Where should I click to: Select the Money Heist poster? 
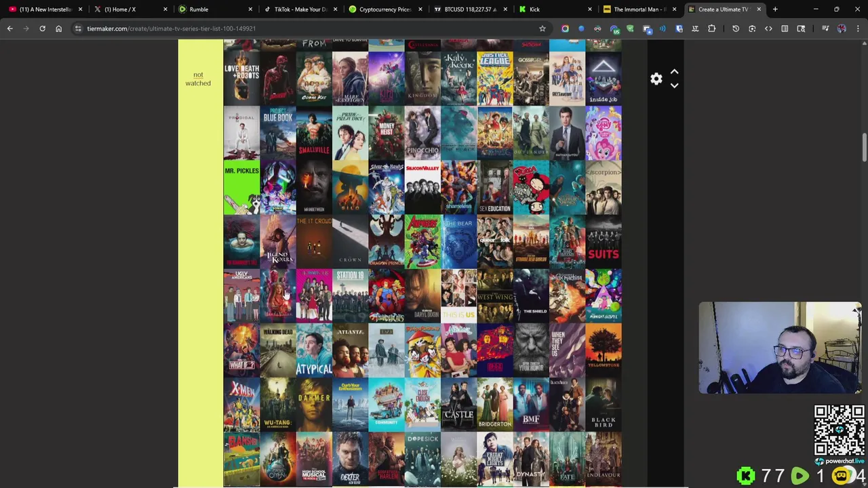pyautogui.click(x=387, y=133)
